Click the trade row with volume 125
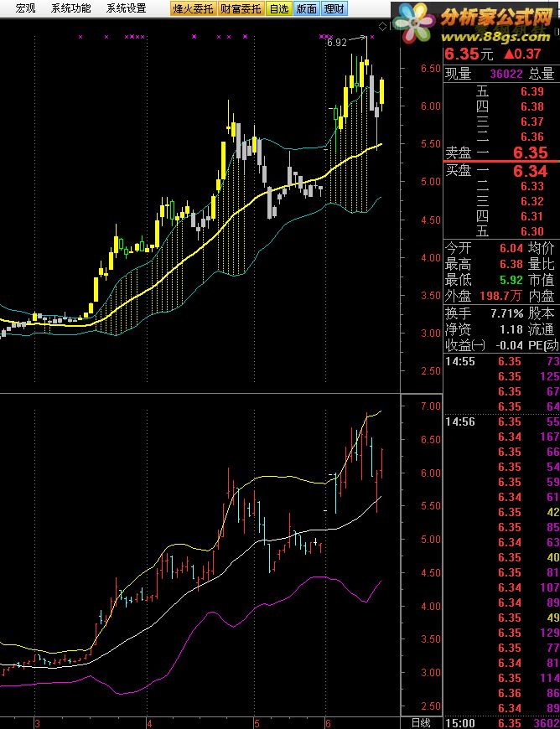 coord(502,376)
